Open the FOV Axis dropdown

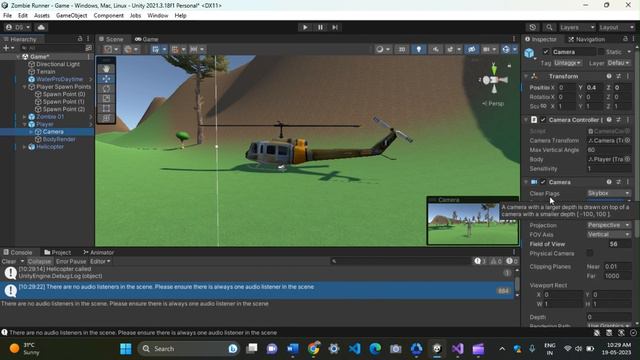pos(609,234)
